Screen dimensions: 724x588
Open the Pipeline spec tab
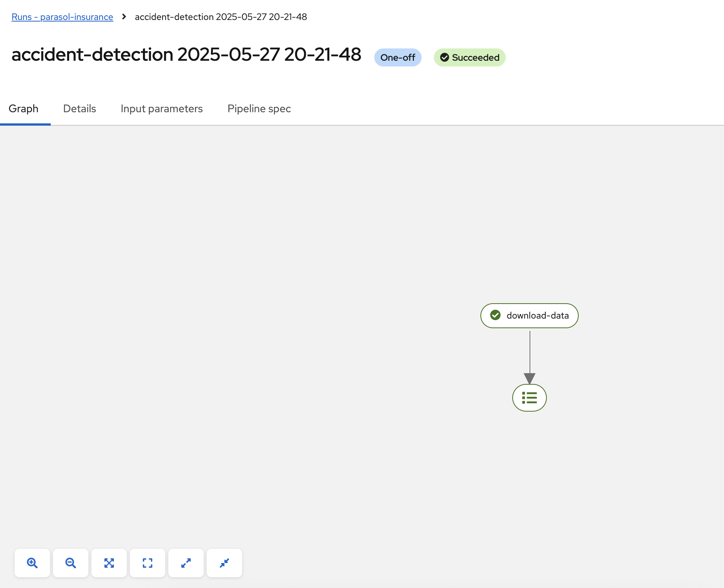tap(259, 109)
